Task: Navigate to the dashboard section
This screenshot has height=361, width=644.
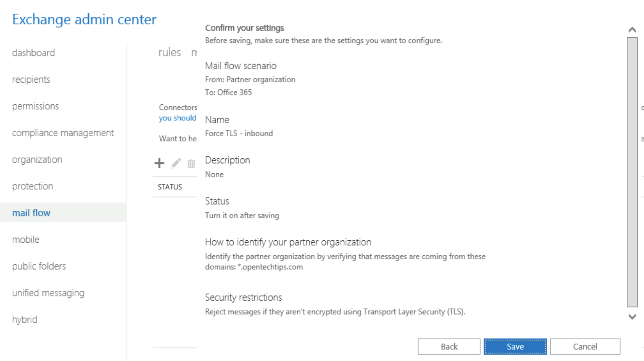Action: tap(33, 53)
